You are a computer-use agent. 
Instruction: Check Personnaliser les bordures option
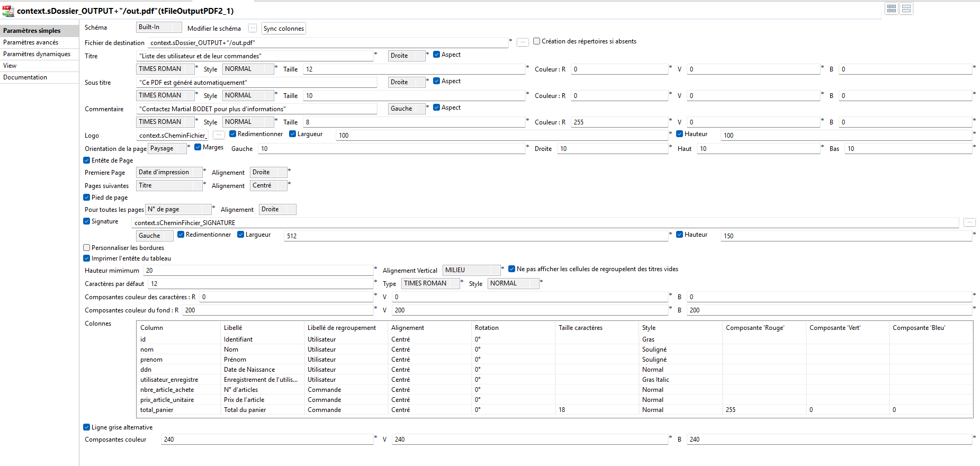87,248
